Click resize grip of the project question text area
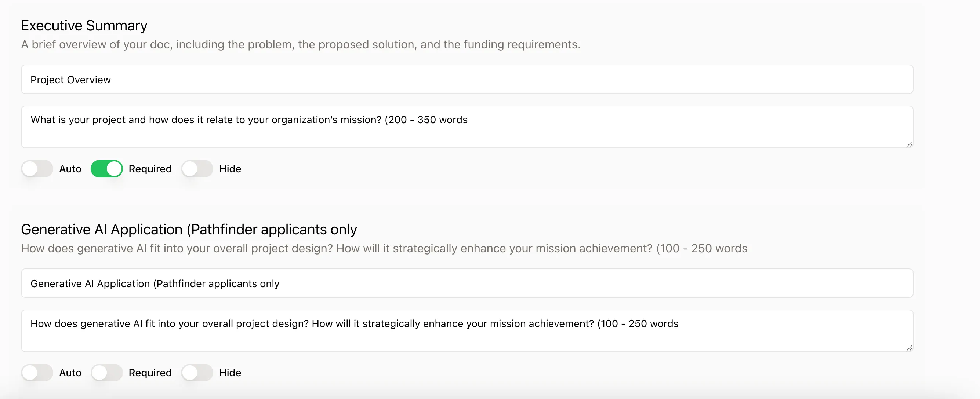The height and width of the screenshot is (399, 980). click(909, 144)
